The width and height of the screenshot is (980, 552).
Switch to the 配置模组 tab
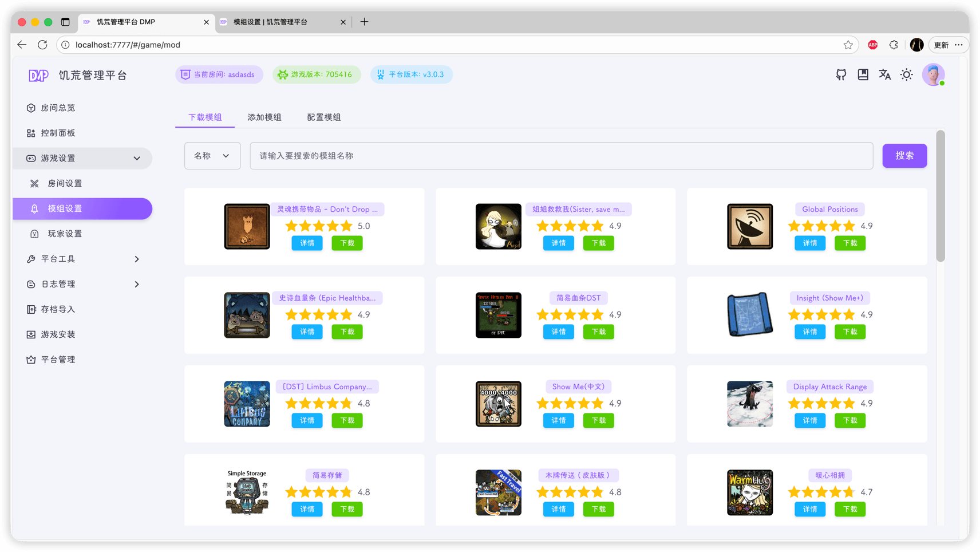click(323, 117)
